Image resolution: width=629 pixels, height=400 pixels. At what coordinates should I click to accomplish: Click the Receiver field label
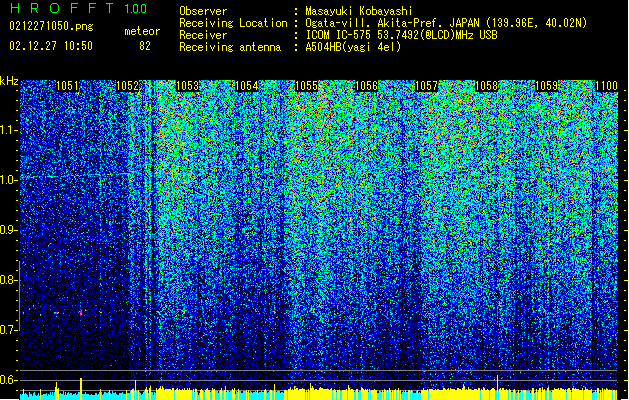click(x=203, y=35)
